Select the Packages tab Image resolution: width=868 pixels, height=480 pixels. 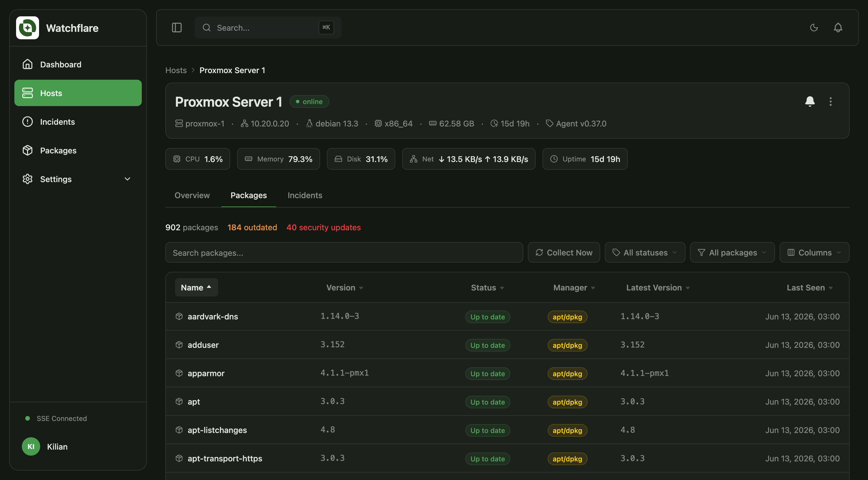pos(249,195)
